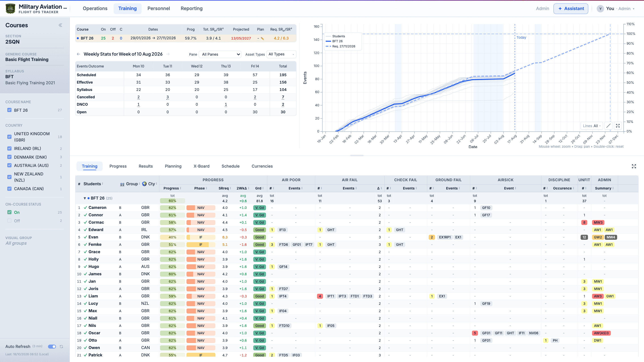The width and height of the screenshot is (644, 362).
Task: Sort the Admin Summary column
Action: [613, 188]
